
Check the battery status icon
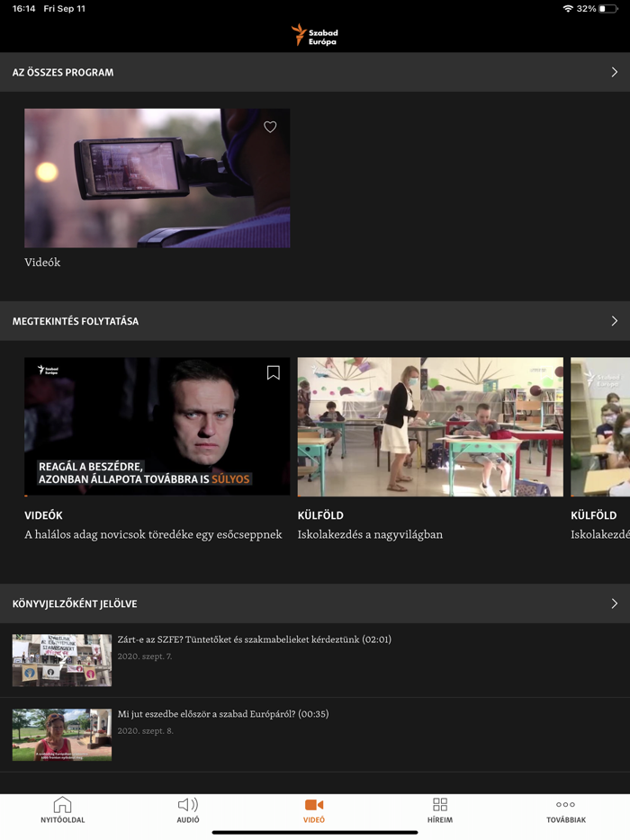tap(608, 9)
